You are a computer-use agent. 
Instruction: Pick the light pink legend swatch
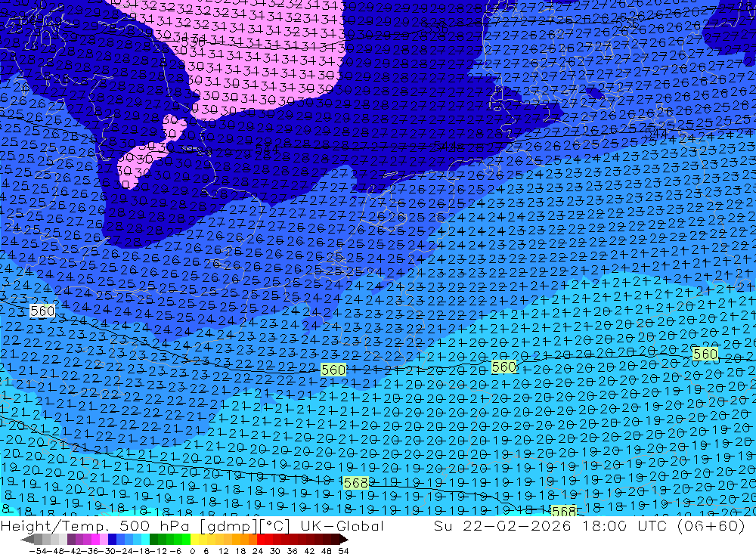tap(104, 539)
